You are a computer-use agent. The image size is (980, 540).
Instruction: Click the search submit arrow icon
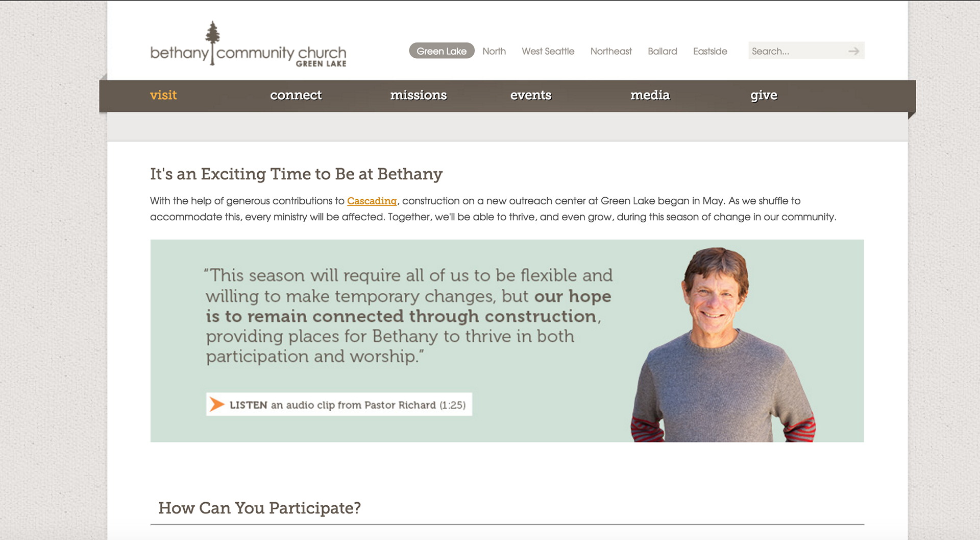pos(853,51)
